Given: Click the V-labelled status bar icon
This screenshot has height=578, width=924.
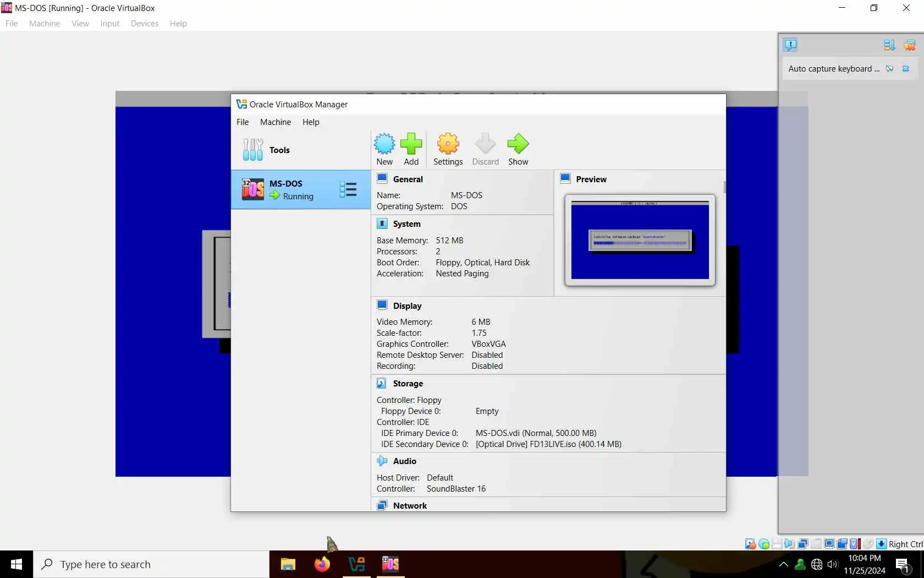Looking at the screenshot, I should coord(855,544).
